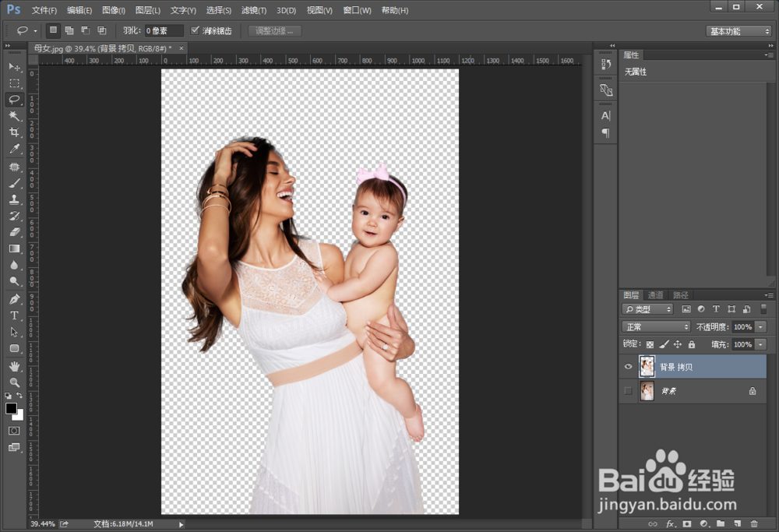Select the Magic Wand tool
Image resolution: width=779 pixels, height=532 pixels.
click(14, 116)
